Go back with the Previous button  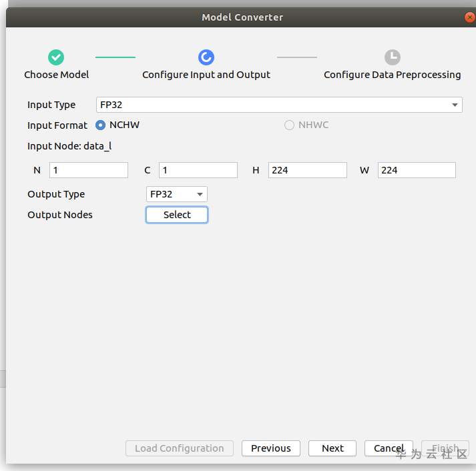click(271, 448)
